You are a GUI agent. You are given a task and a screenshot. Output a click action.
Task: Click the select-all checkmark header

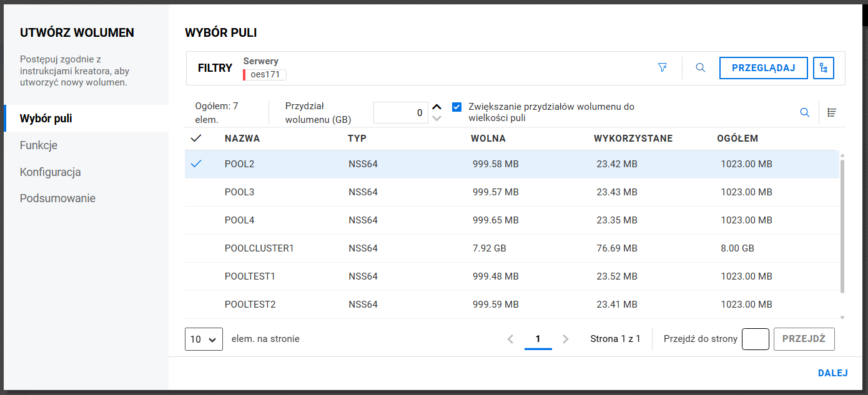click(x=196, y=139)
